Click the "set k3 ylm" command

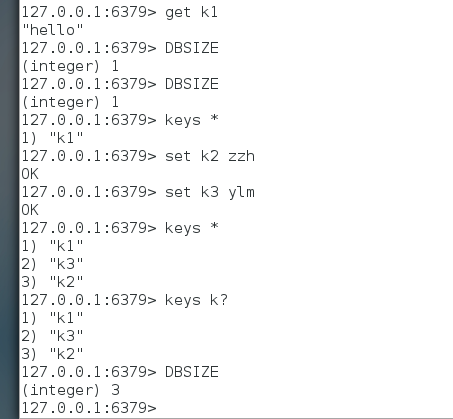click(210, 192)
